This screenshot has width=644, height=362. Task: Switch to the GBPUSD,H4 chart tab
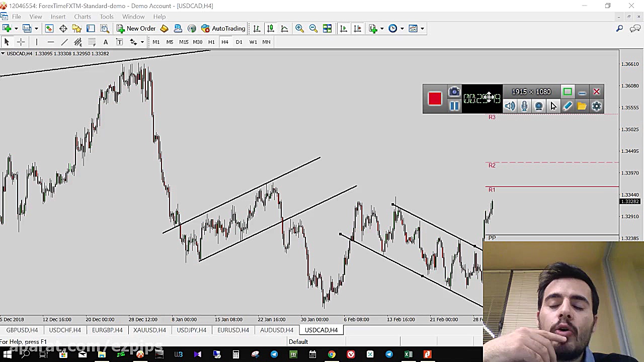coord(22,330)
